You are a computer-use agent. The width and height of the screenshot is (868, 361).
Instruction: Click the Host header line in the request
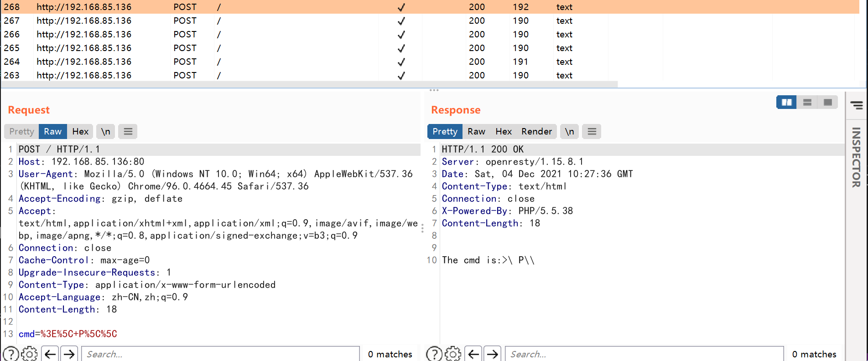pos(81,161)
